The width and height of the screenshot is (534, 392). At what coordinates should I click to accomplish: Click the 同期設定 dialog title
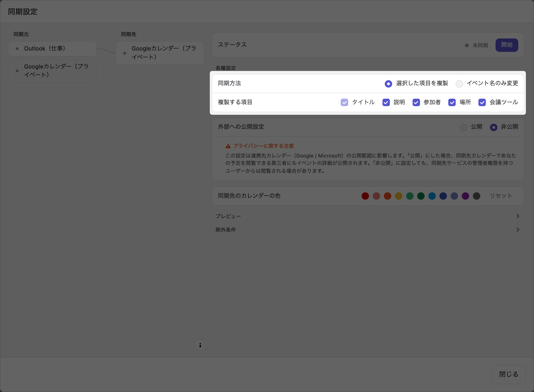pyautogui.click(x=23, y=11)
